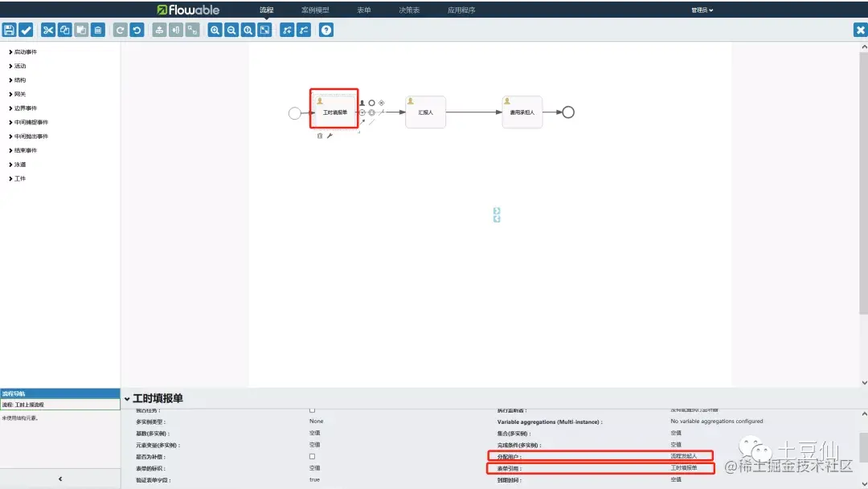Add a gateway from the quick menu diamond
The width and height of the screenshot is (868, 489).
382,103
